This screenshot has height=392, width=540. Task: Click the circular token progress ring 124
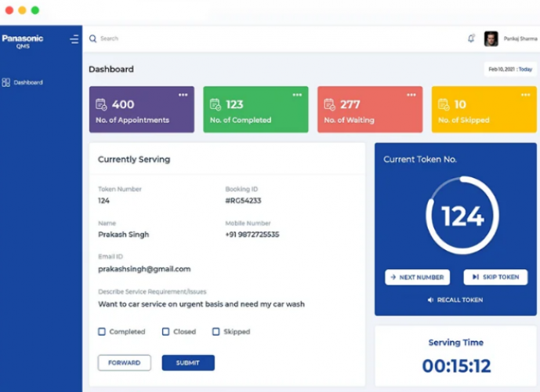point(462,216)
